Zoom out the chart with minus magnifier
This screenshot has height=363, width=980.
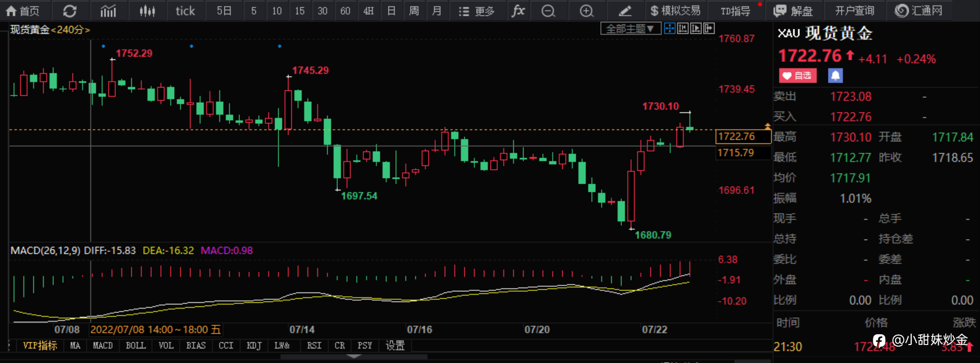[548, 11]
